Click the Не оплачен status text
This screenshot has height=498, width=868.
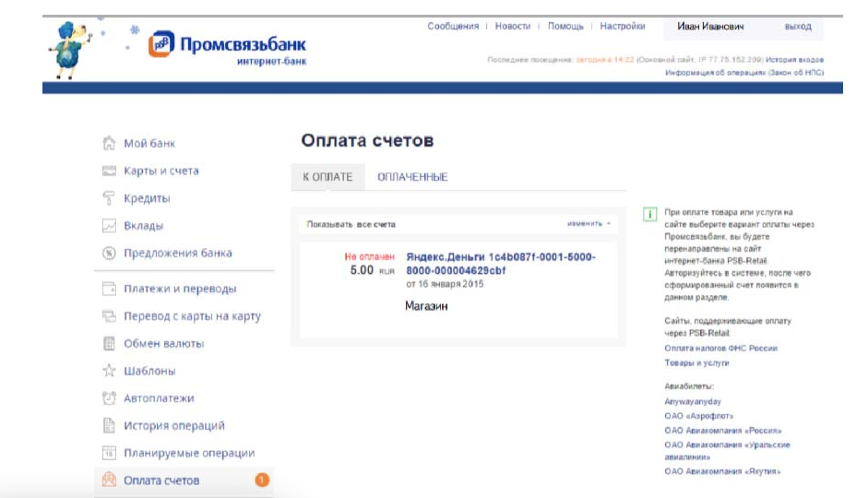[x=369, y=256]
